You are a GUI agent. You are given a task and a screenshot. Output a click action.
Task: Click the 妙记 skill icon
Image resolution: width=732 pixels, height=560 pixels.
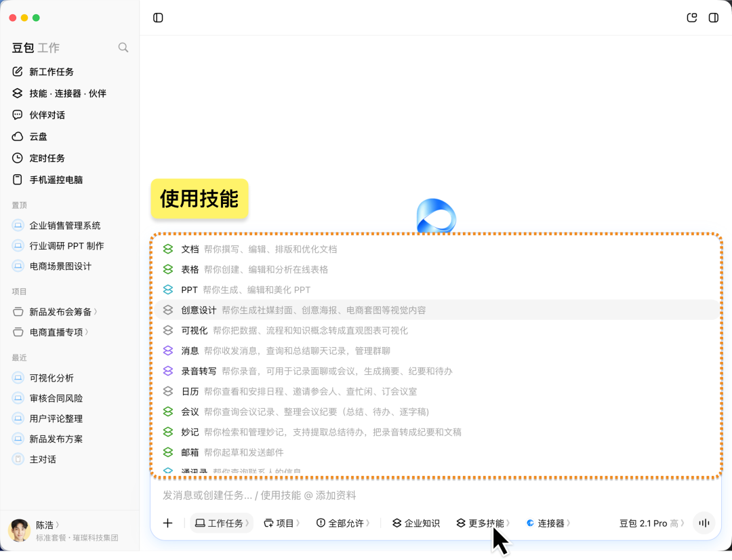[168, 432]
